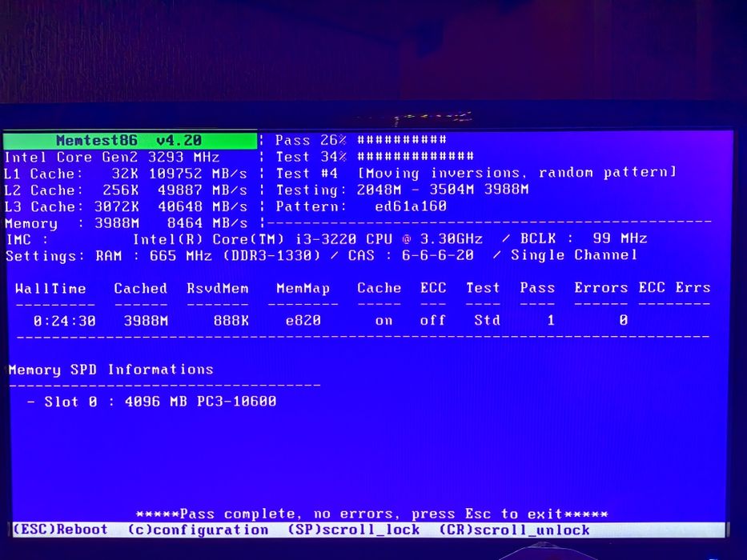Select the (SP)scroll_lock option
Viewport: 747px width, 560px height.
pyautogui.click(x=354, y=530)
